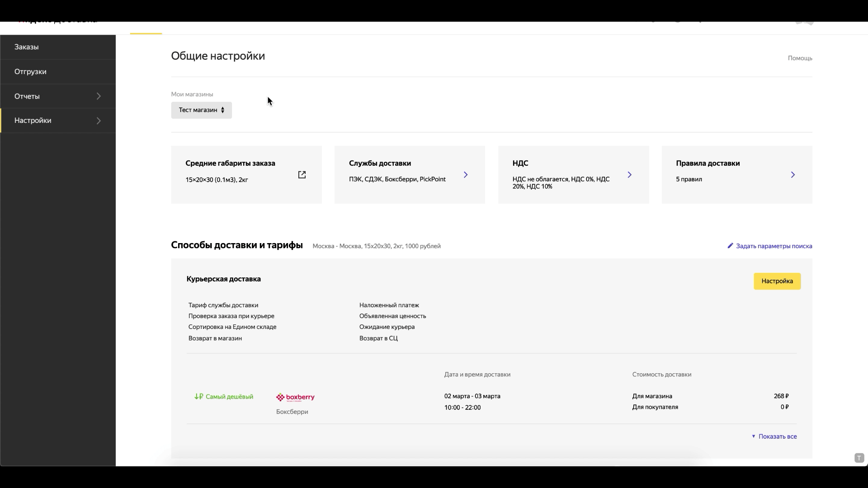Open Помощь help link

(800, 58)
